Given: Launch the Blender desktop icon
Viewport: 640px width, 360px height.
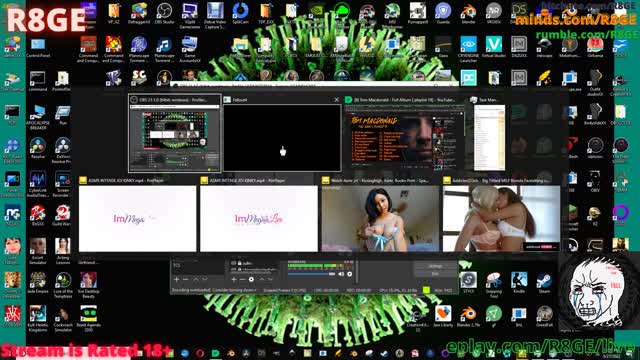Looking at the screenshot, I should [468, 13].
